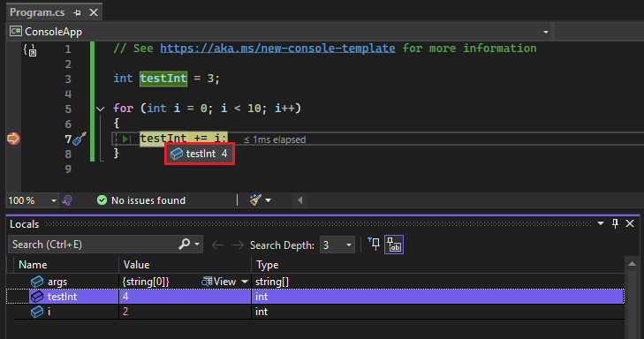Click the Locals scrollbar up arrow
This screenshot has width=644, height=339.
632,264
